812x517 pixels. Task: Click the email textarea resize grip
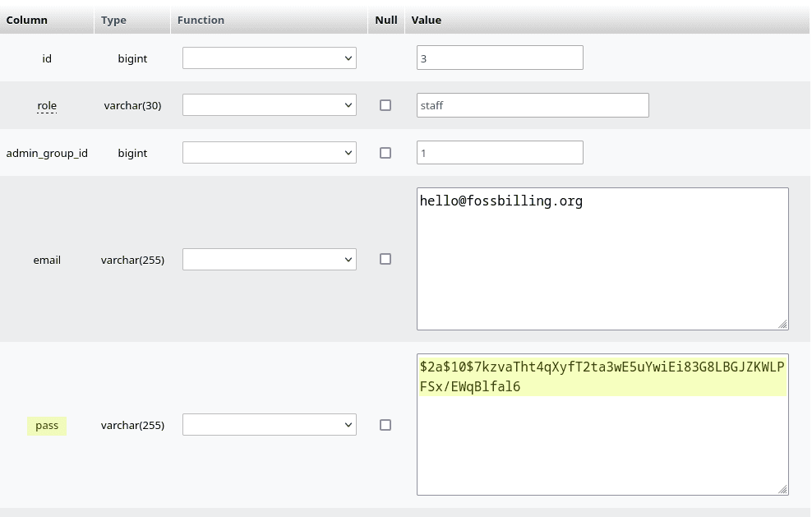(x=783, y=325)
